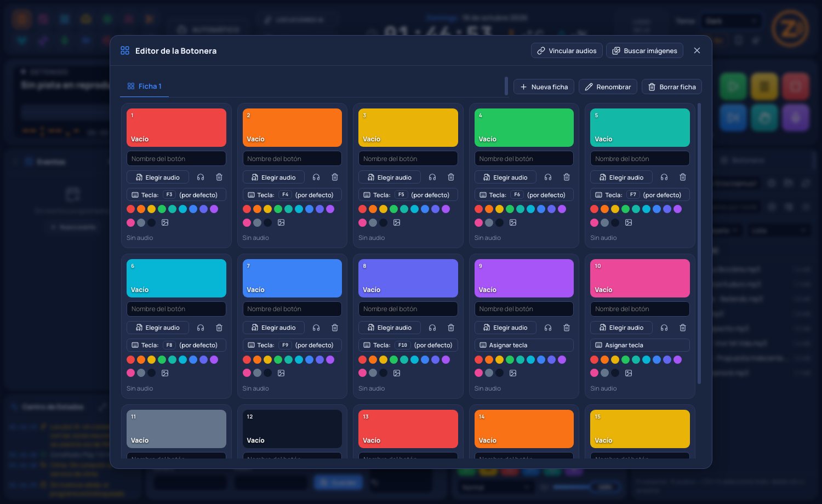The image size is (822, 504).
Task: Pick the pink swatch on button 7 card
Action: coord(247,373)
